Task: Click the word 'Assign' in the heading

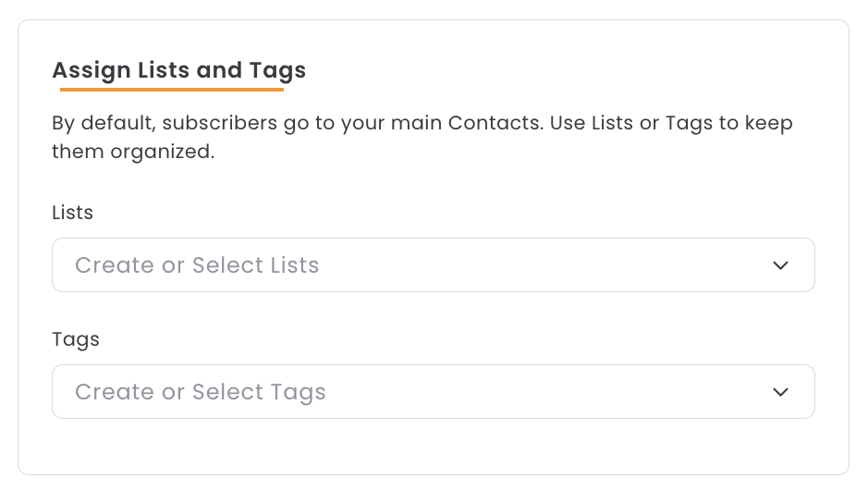Action: click(x=92, y=69)
